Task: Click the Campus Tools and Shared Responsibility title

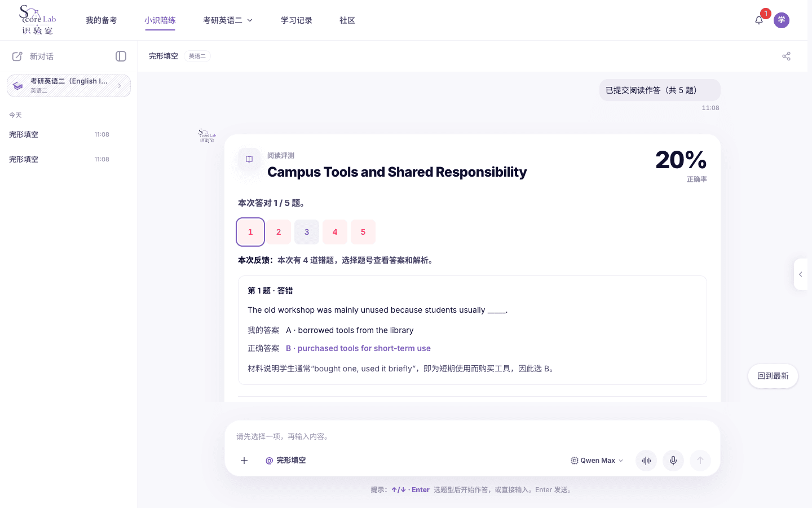Action: (x=397, y=172)
